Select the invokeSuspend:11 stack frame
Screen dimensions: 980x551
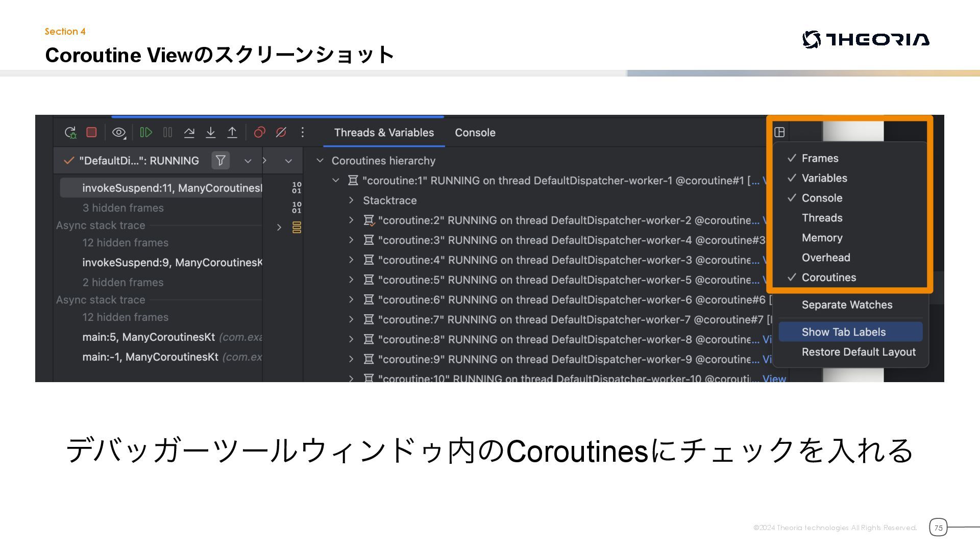pos(171,188)
